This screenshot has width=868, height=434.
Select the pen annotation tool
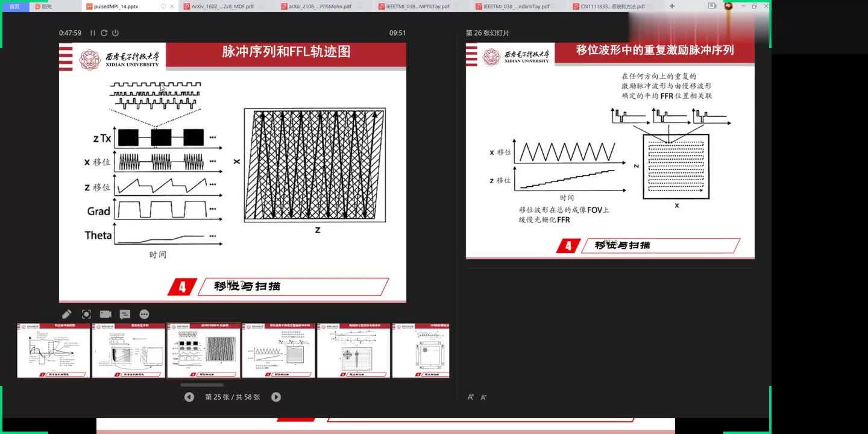tap(67, 314)
